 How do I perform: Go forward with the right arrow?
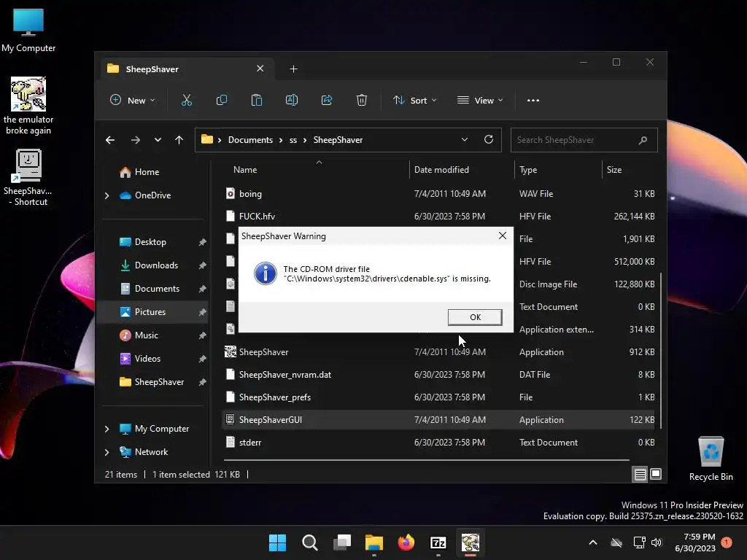(x=136, y=140)
